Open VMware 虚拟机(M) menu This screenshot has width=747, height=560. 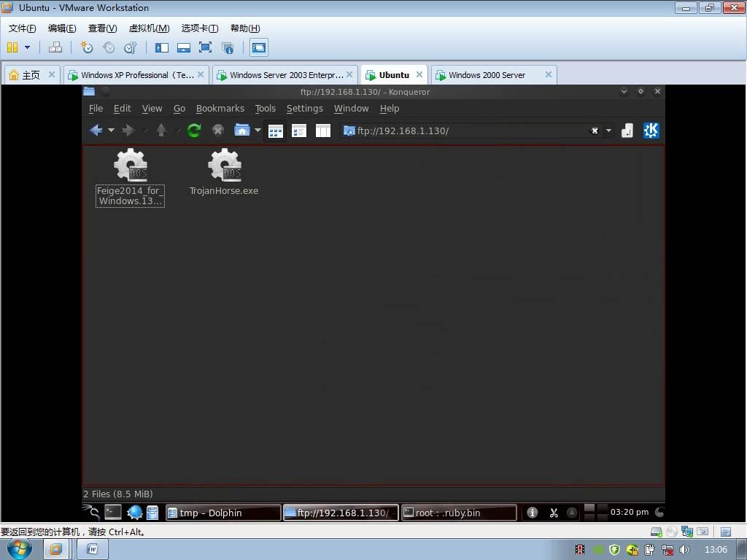coord(149,28)
